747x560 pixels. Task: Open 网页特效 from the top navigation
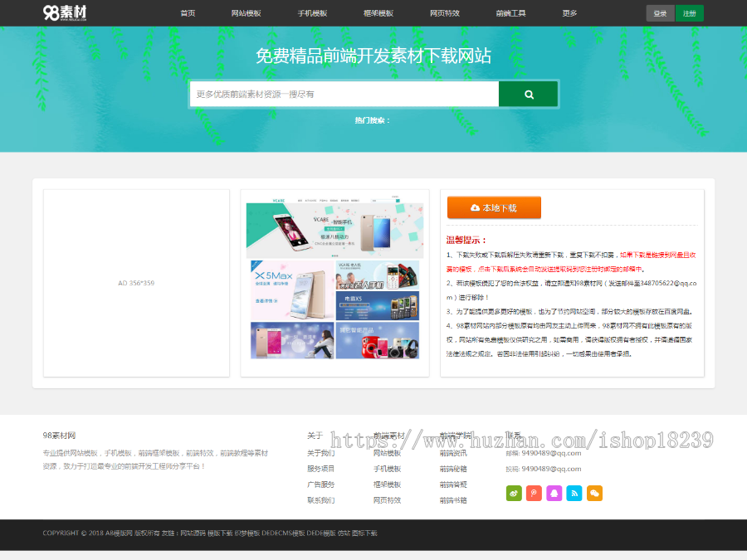point(444,13)
